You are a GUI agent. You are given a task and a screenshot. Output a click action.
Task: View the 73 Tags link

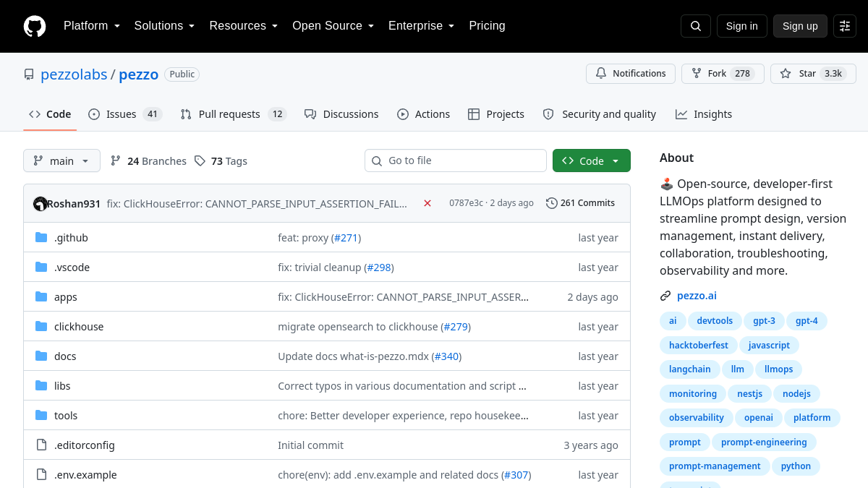tap(221, 161)
